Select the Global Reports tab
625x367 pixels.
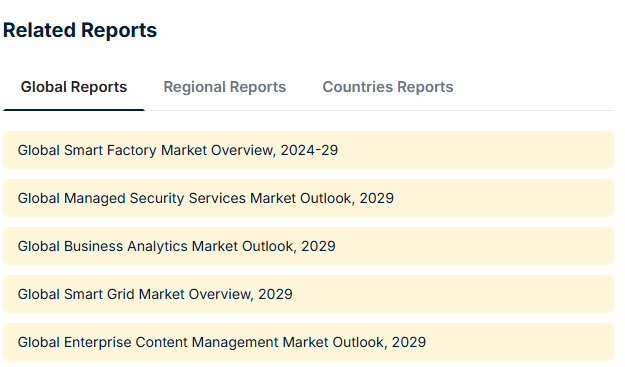(x=74, y=87)
